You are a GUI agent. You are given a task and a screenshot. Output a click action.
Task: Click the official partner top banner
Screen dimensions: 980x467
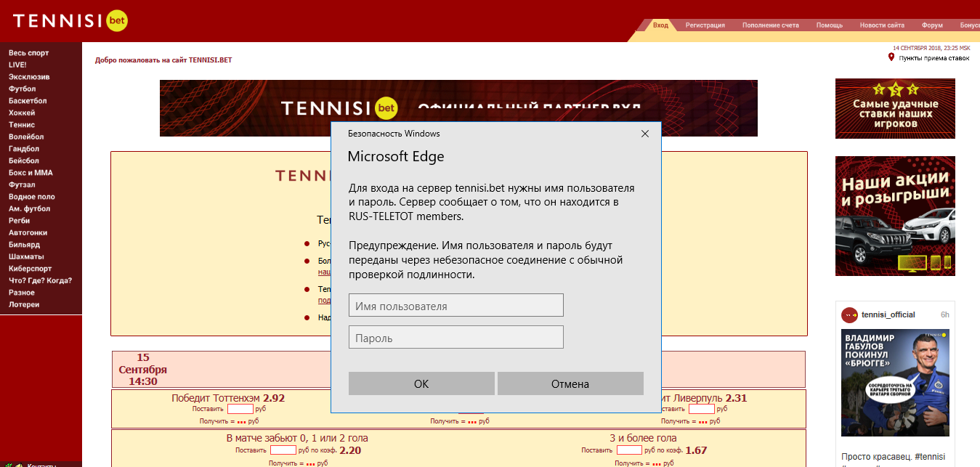tap(458, 108)
